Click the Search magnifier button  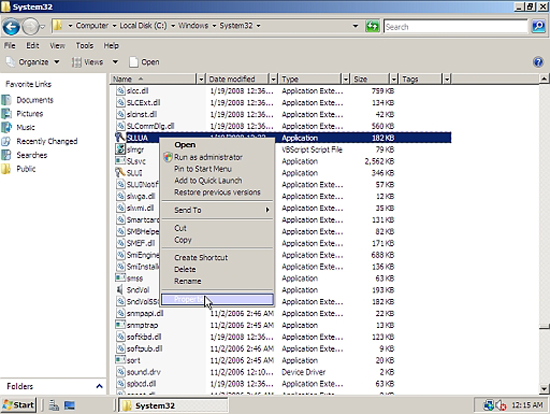coord(538,26)
